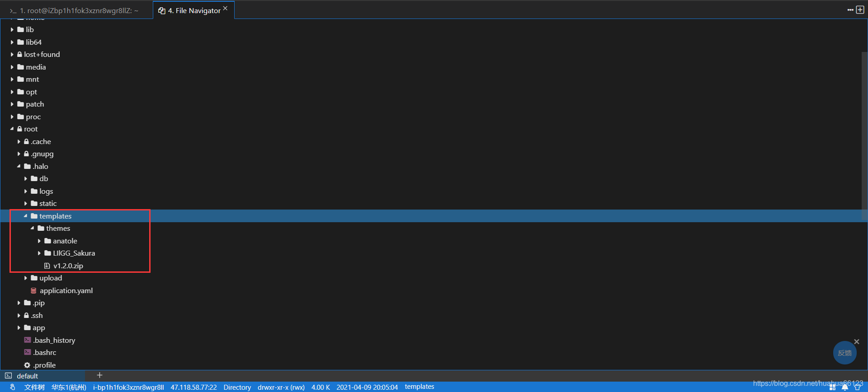Open the three-dot more options menu
This screenshot has height=392, width=868.
click(850, 10)
